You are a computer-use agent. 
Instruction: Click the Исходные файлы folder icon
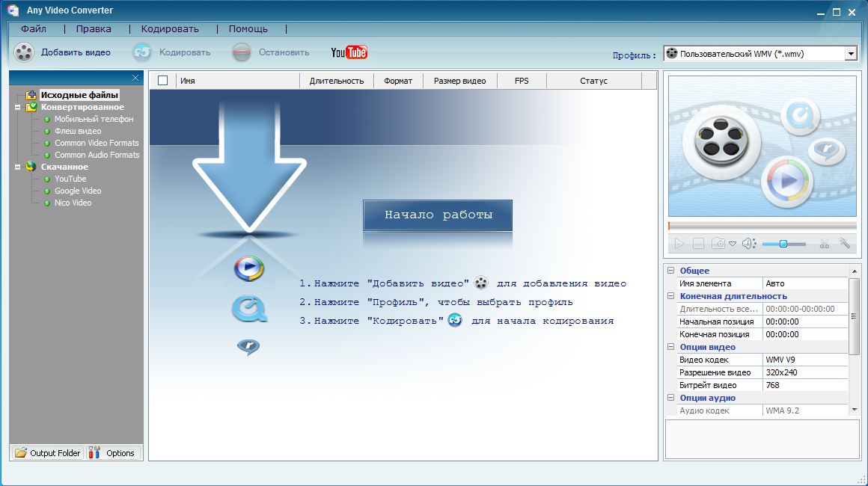(31, 95)
